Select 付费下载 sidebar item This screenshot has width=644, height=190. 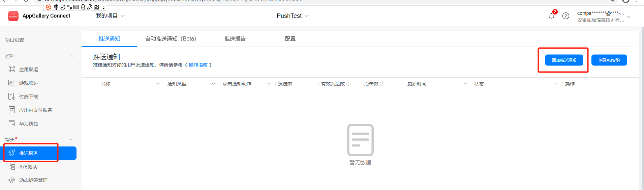tap(28, 97)
